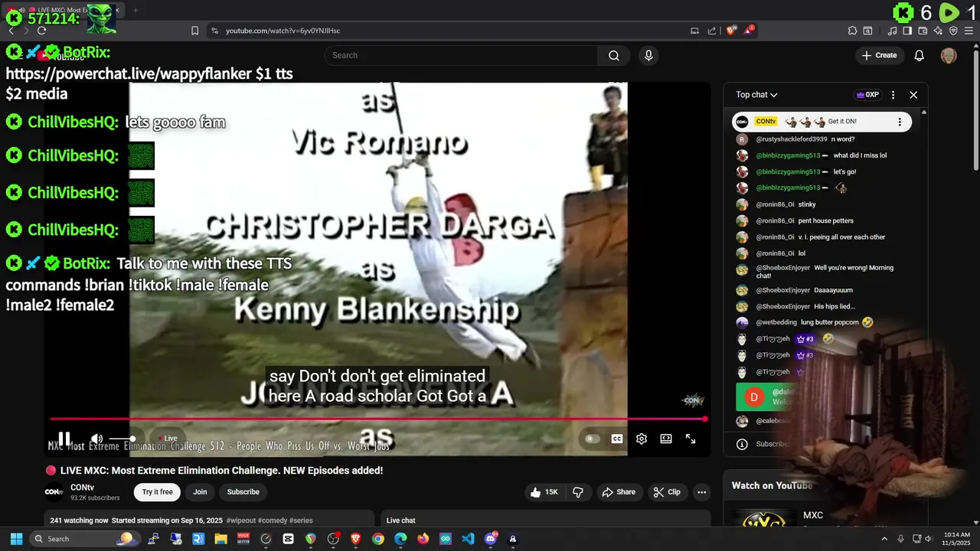
Task: Like the video with 15K thumbs up
Action: (544, 492)
